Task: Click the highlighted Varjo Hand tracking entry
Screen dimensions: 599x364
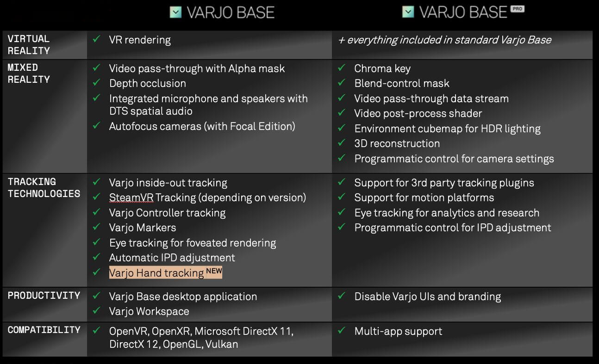Action: [156, 273]
